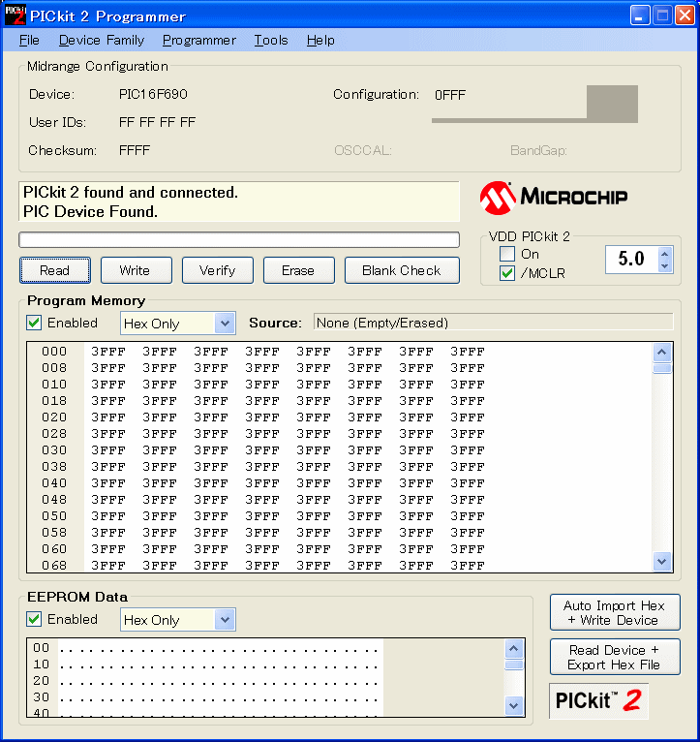Click program memory address 038
The image size is (700, 742).
pos(54,467)
